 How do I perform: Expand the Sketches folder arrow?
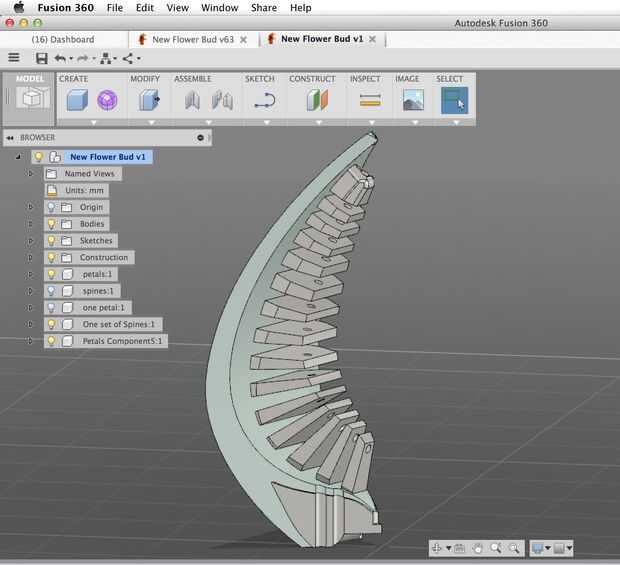point(30,241)
